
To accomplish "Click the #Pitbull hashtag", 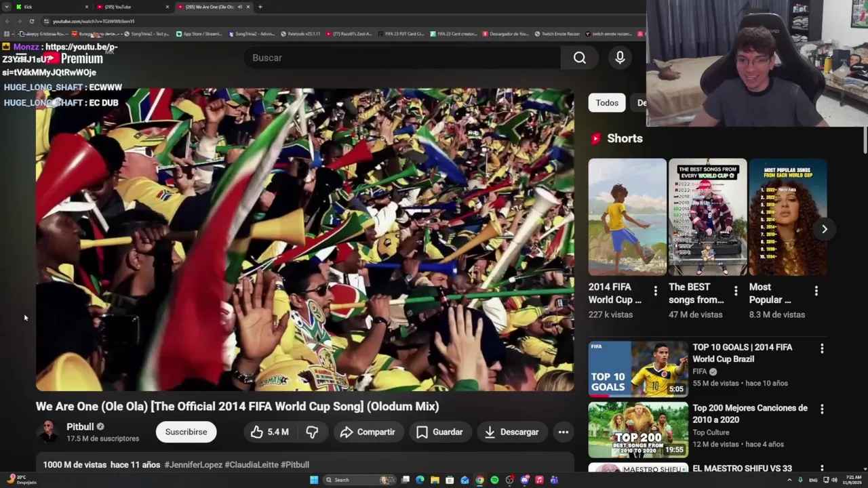I will pyautogui.click(x=295, y=465).
